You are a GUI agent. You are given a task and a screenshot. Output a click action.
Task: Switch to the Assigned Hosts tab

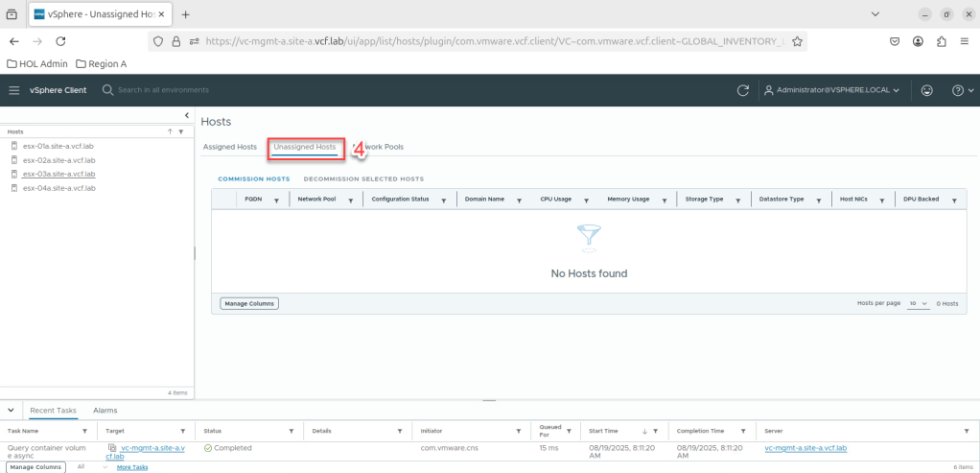click(x=230, y=147)
